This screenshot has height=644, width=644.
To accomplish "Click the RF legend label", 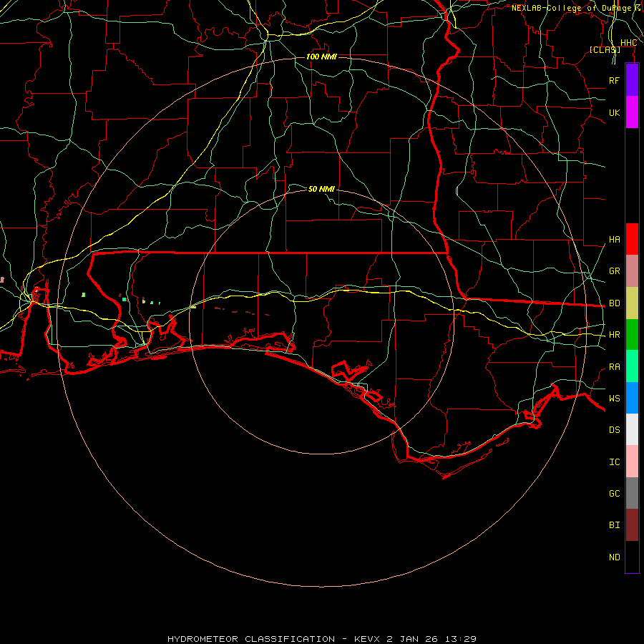I will (x=614, y=80).
